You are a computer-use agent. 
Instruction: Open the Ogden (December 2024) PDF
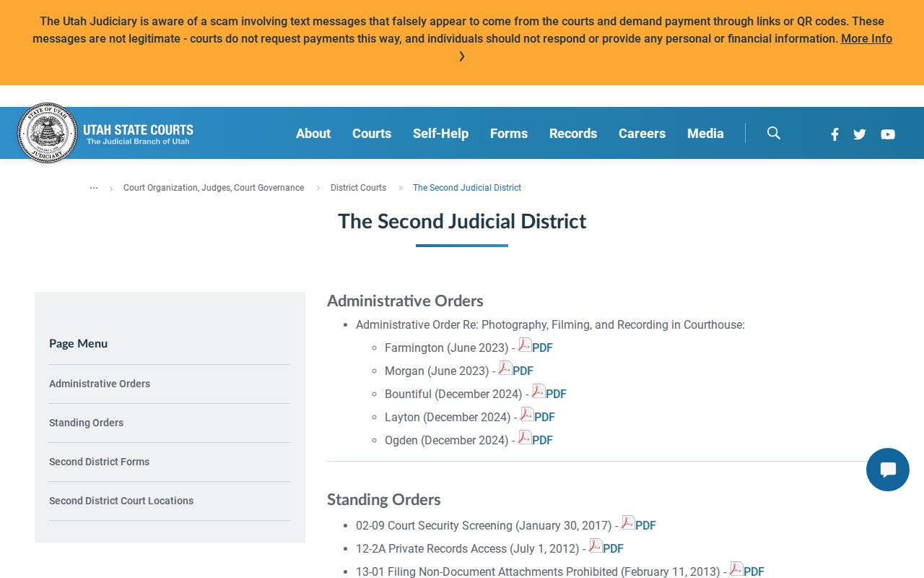536,439
